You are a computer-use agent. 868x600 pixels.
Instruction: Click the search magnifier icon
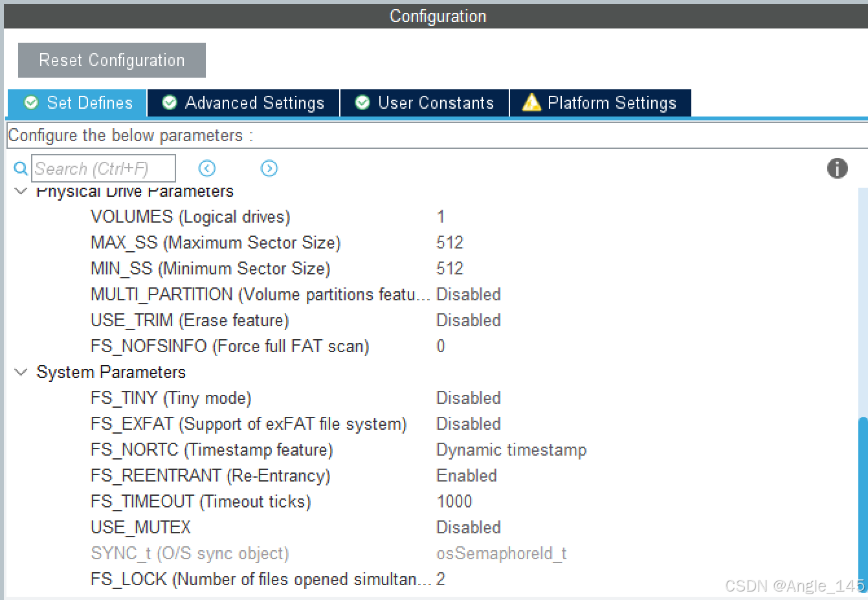point(19,168)
